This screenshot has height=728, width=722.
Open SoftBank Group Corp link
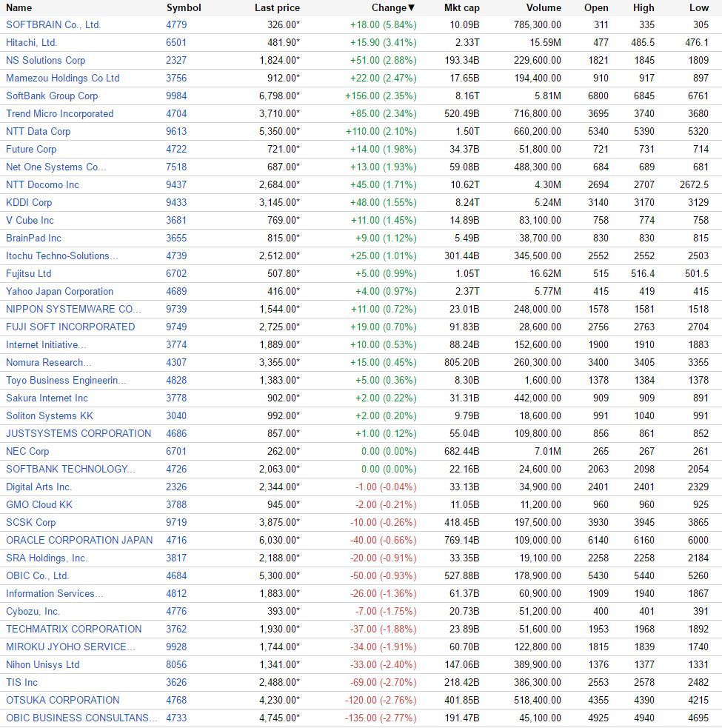52,96
